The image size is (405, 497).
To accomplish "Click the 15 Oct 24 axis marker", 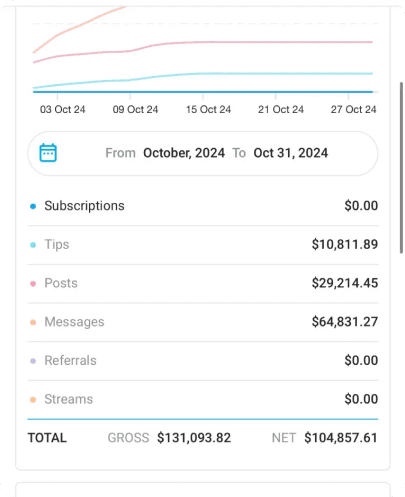I will click(x=208, y=109).
